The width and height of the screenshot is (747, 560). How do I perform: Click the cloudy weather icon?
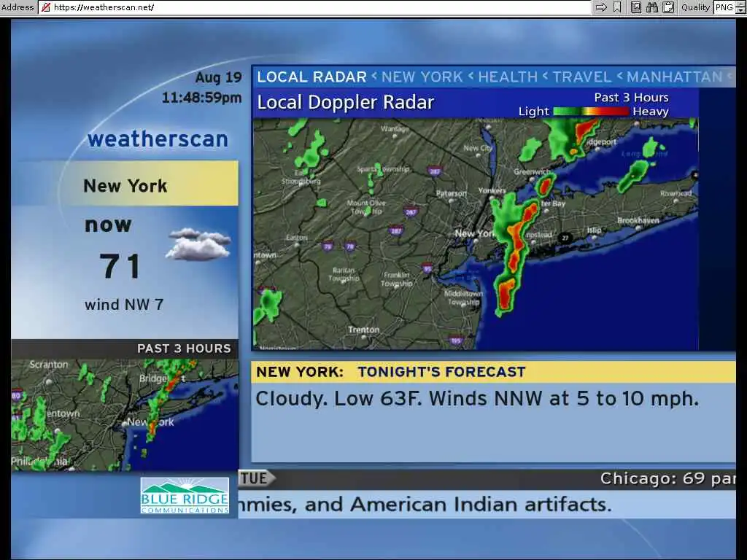[x=199, y=244]
